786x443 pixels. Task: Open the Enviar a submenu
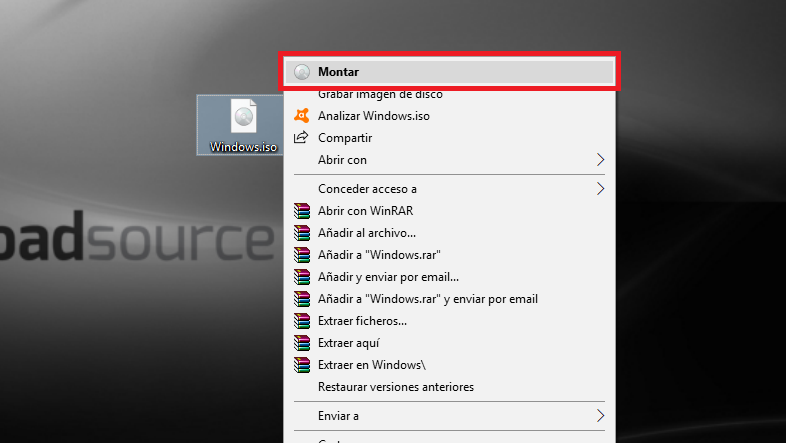tap(450, 416)
